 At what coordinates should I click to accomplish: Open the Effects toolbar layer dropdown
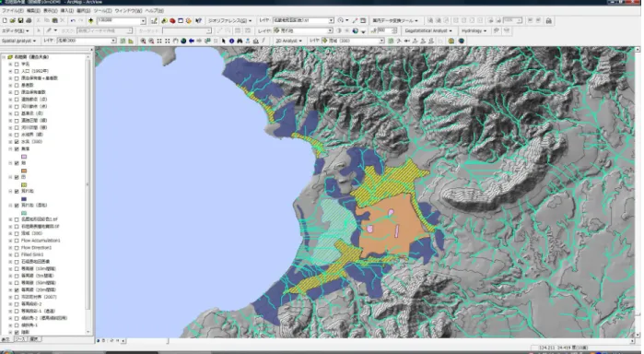pyautogui.click(x=330, y=30)
